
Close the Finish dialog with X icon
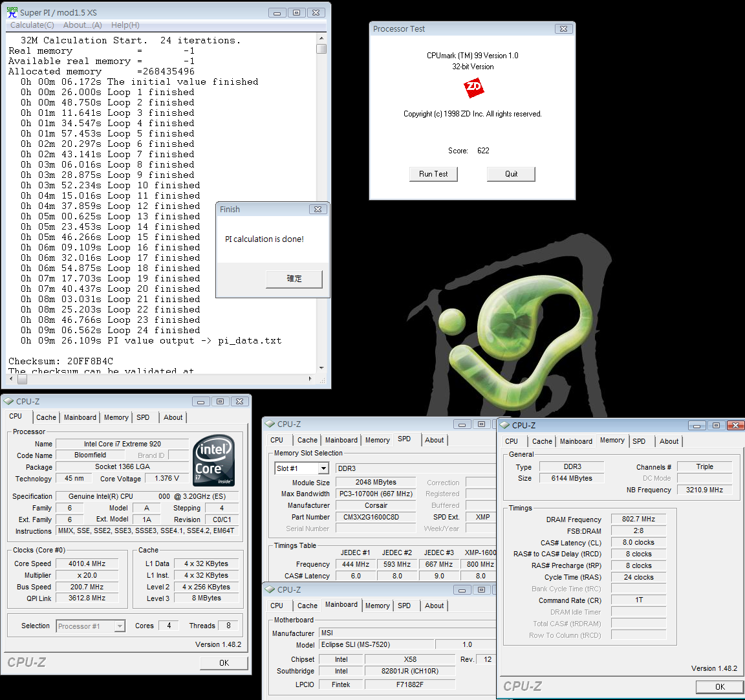point(318,209)
